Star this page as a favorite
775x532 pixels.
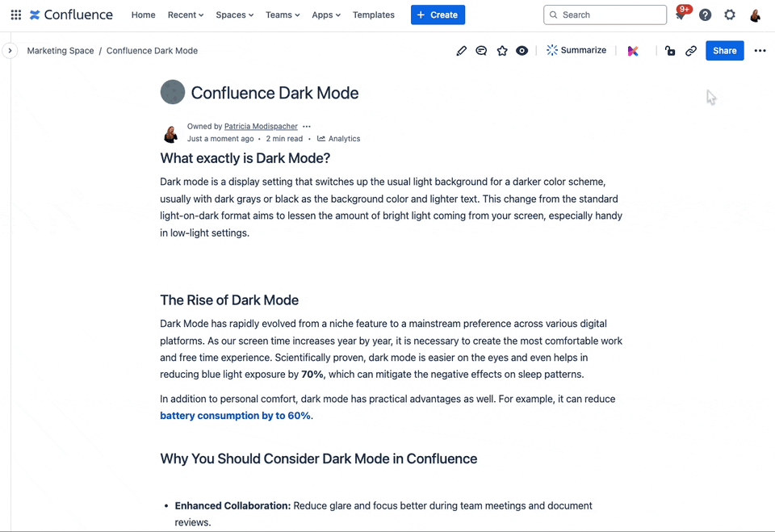coord(502,50)
